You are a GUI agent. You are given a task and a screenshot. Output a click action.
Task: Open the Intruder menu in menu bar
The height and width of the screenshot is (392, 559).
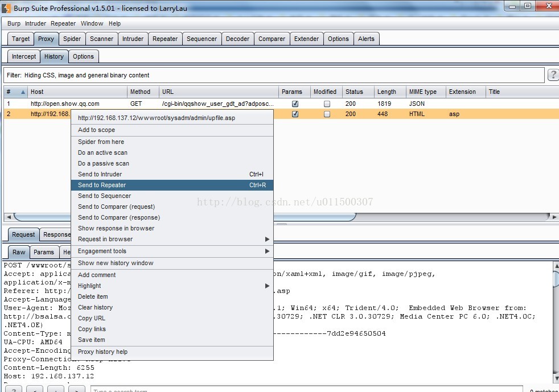click(x=35, y=23)
